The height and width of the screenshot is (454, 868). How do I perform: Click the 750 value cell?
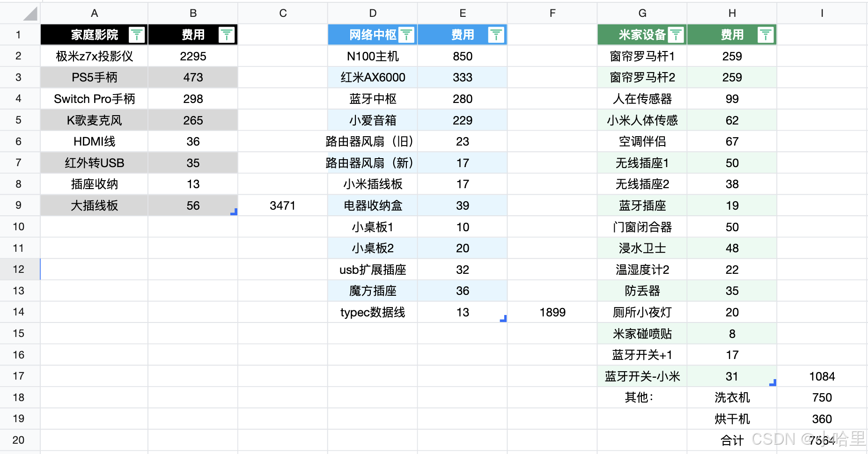tap(822, 397)
